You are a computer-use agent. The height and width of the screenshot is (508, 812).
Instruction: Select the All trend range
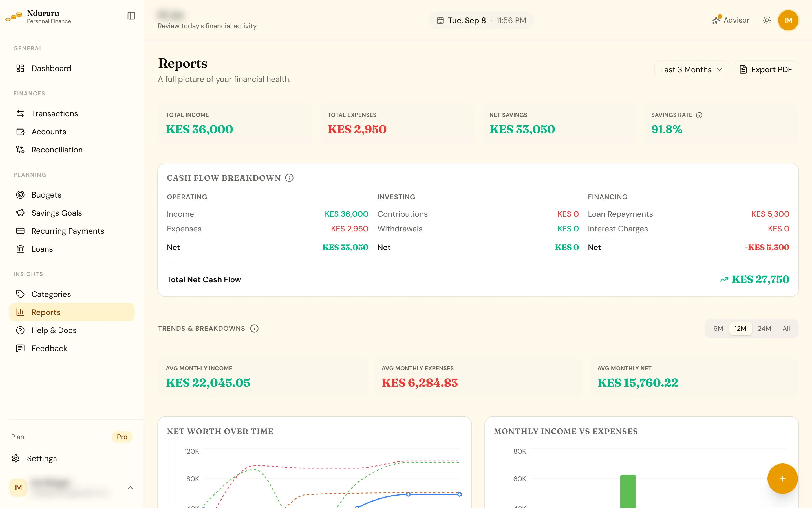[x=786, y=329]
